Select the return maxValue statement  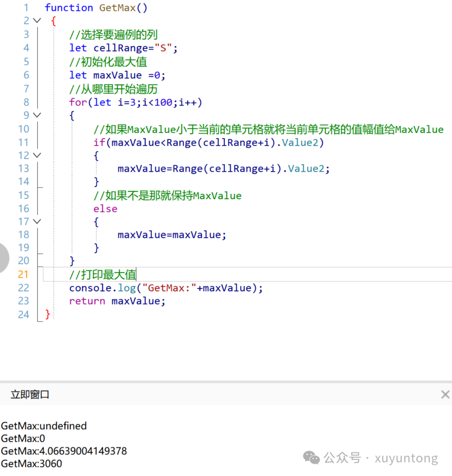[117, 301]
